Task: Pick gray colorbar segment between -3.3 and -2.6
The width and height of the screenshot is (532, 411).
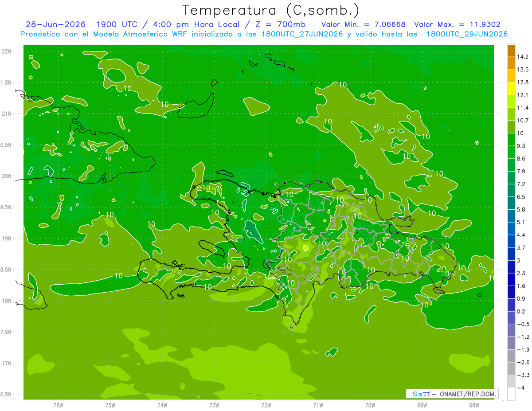Action: click(x=511, y=369)
